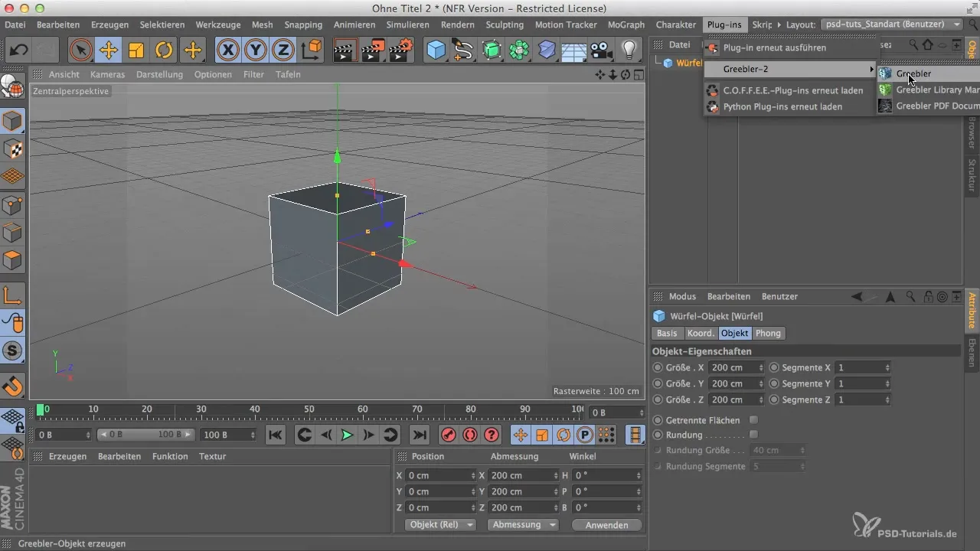This screenshot has width=980, height=551.
Task: Step the Größe . Z spinner arrows
Action: [761, 399]
